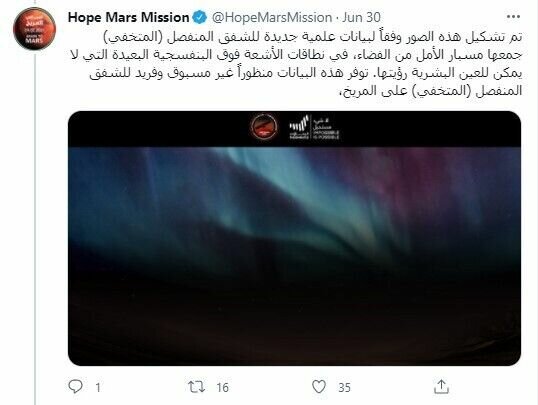Image resolution: width=538 pixels, height=405 pixels.
Task: View the 16 retweets count
Action: tap(222, 387)
